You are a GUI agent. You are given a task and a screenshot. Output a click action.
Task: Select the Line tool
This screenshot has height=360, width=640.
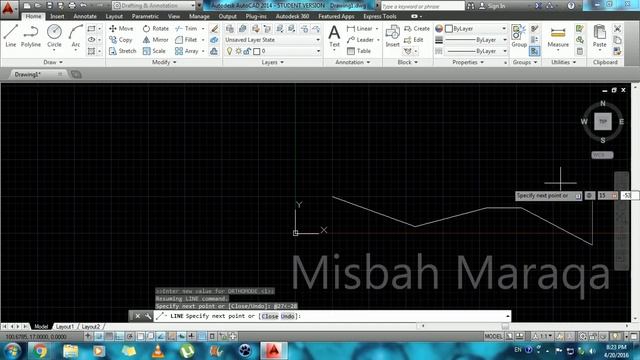coord(11,36)
